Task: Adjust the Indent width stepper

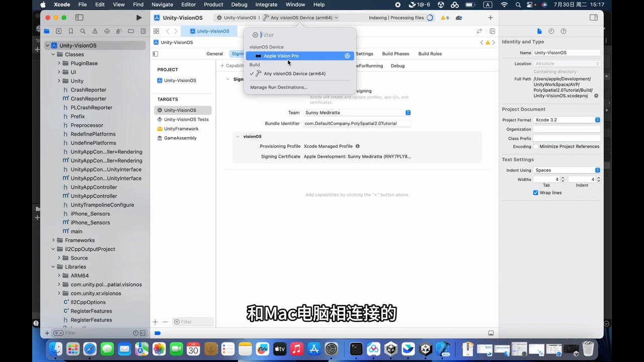Action: (x=598, y=179)
